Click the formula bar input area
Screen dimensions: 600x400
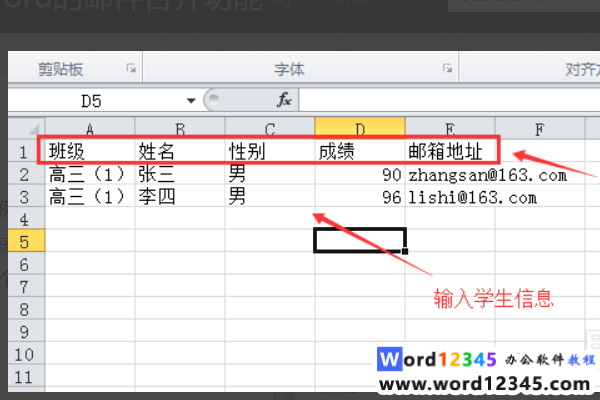click(x=448, y=101)
